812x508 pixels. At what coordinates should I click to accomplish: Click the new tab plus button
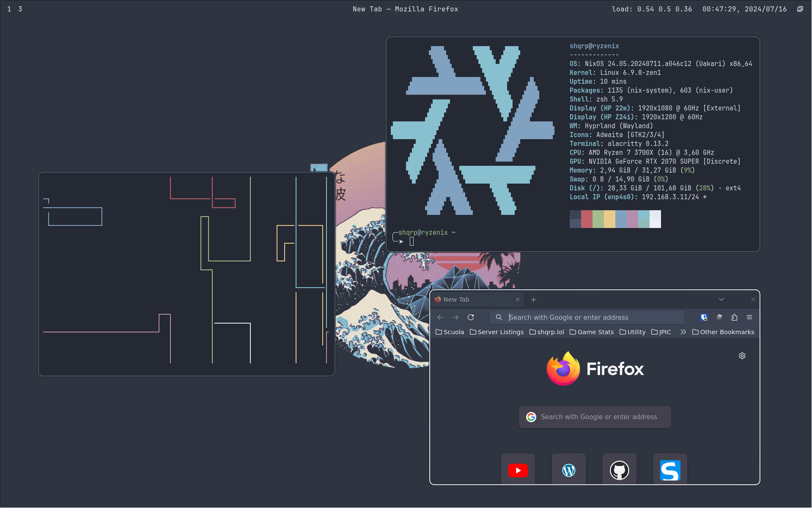[534, 299]
